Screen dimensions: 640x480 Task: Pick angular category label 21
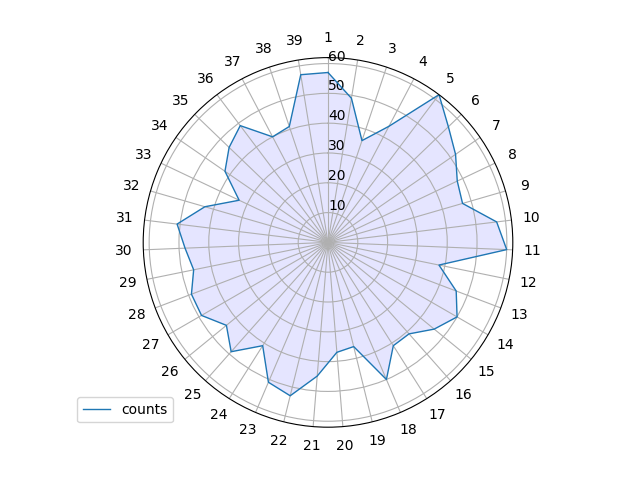coord(311,445)
